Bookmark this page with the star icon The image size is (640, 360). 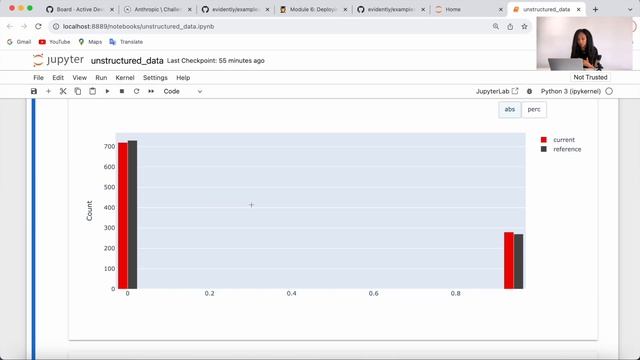coord(524,27)
